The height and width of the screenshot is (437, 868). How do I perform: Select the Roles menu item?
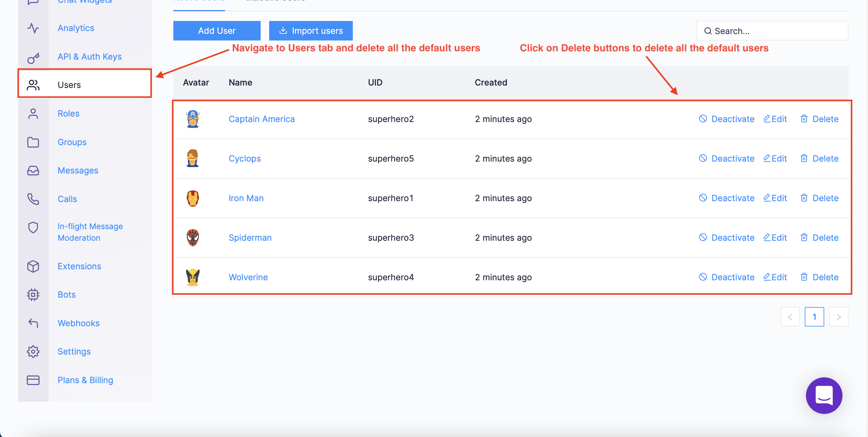(x=68, y=114)
